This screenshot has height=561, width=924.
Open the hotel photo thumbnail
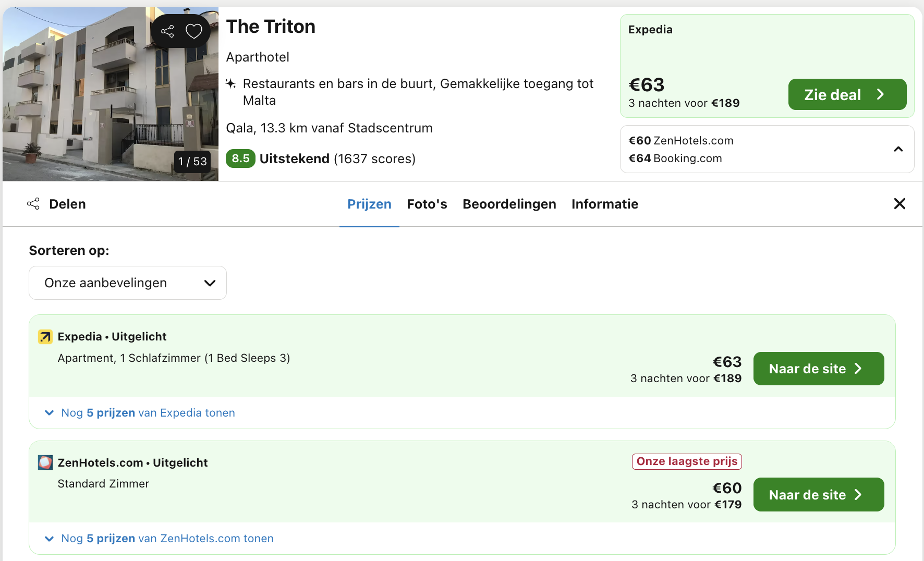[x=111, y=94]
